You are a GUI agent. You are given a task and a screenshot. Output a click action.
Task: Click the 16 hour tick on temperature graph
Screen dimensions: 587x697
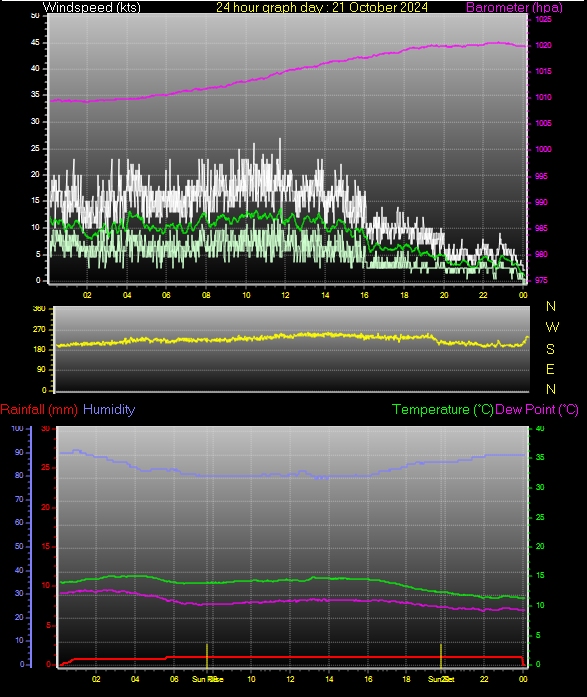[x=368, y=679]
